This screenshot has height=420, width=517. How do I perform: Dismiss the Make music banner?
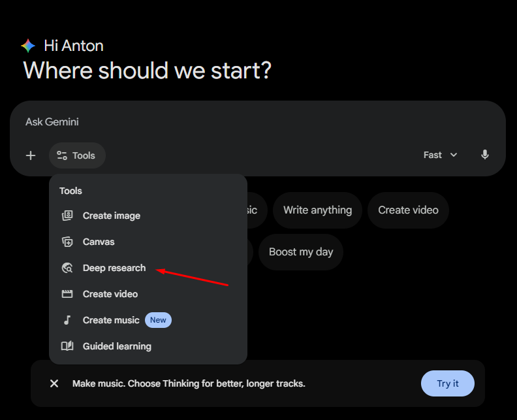click(x=54, y=383)
